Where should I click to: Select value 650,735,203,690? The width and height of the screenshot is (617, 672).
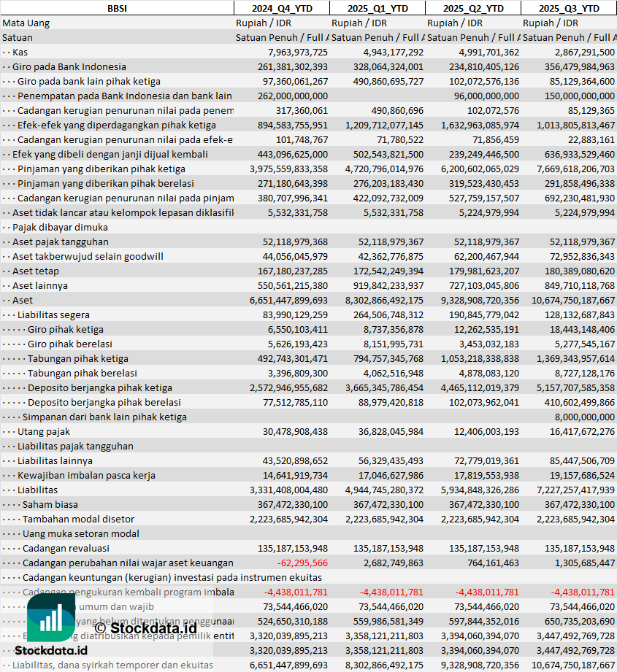pyautogui.click(x=579, y=621)
